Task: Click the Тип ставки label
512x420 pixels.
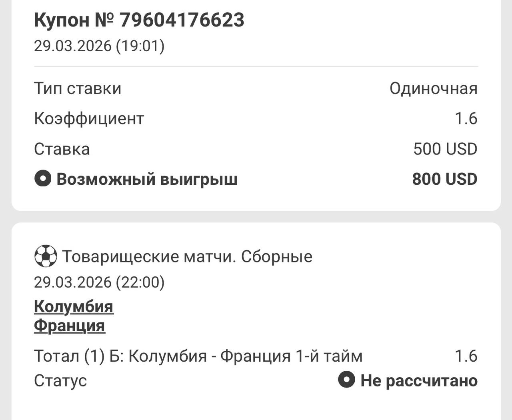Action: click(78, 88)
